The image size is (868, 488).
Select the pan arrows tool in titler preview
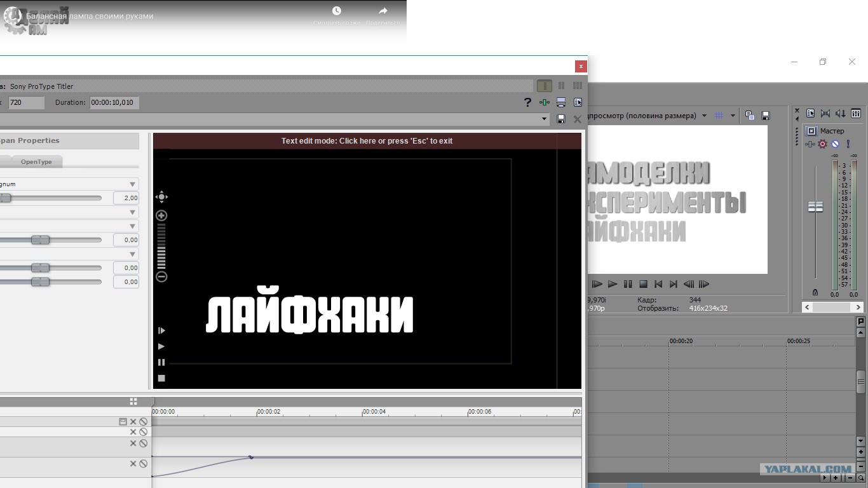pos(161,197)
